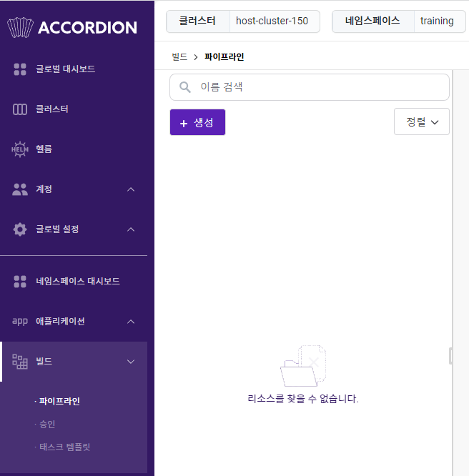Open the 정렬 sort dropdown

(422, 122)
